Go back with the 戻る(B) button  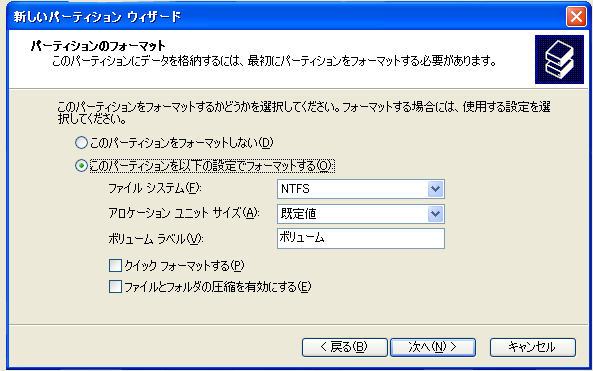345,347
